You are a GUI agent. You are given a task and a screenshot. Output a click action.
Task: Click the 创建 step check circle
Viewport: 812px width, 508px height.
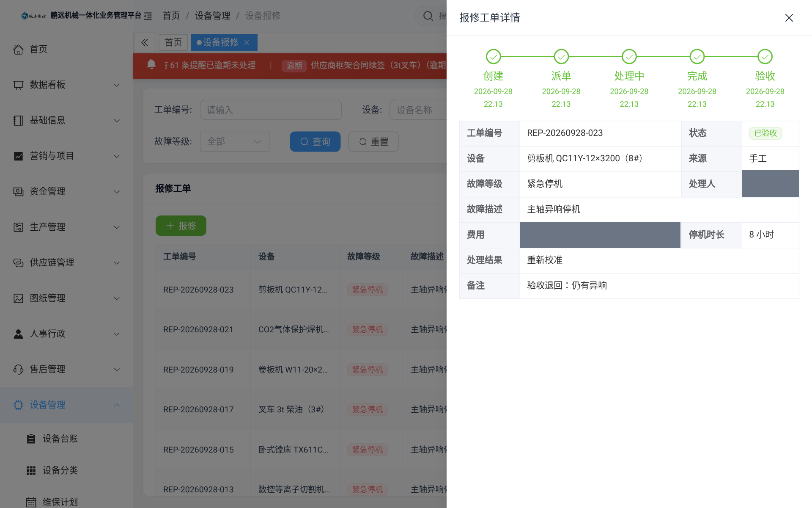[x=493, y=56]
